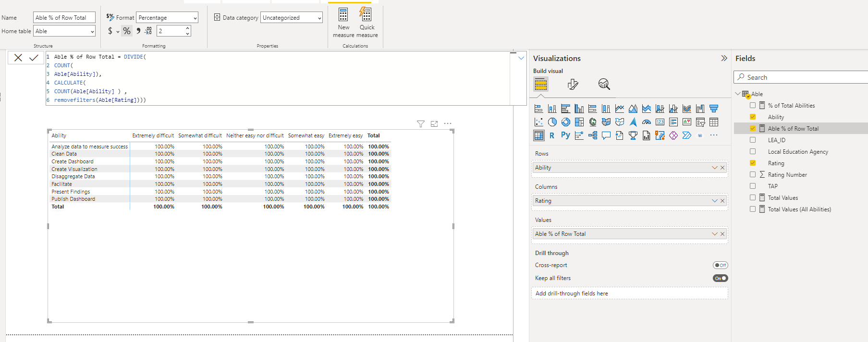Choose the treemap visual

click(x=579, y=122)
